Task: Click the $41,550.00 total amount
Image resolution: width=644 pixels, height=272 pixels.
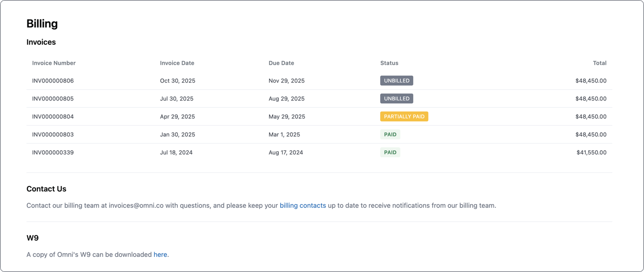Action: point(591,153)
